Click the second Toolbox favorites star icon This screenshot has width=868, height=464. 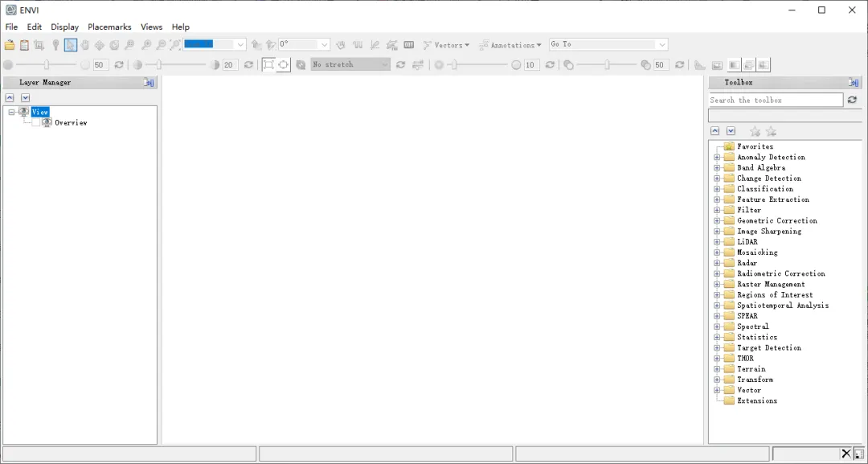pyautogui.click(x=771, y=131)
